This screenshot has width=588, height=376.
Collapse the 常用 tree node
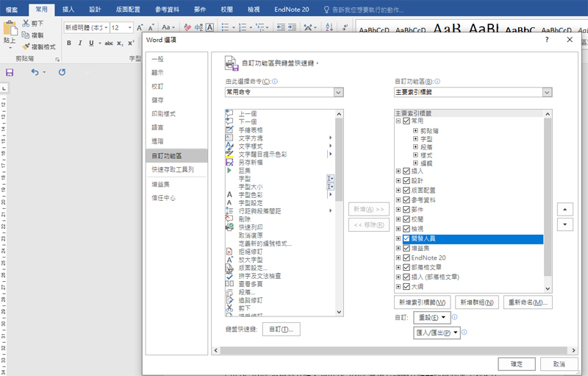[398, 121]
